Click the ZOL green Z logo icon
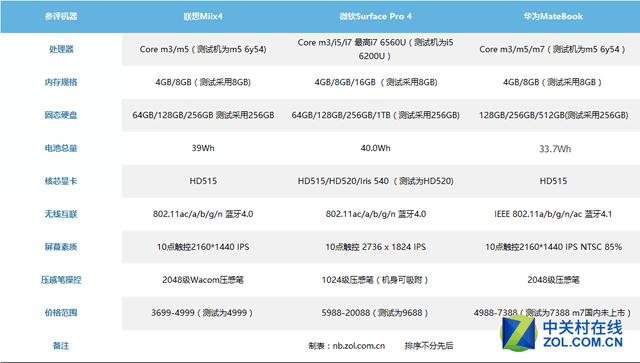Image resolution: width=640 pixels, height=363 pixels. pos(518,333)
